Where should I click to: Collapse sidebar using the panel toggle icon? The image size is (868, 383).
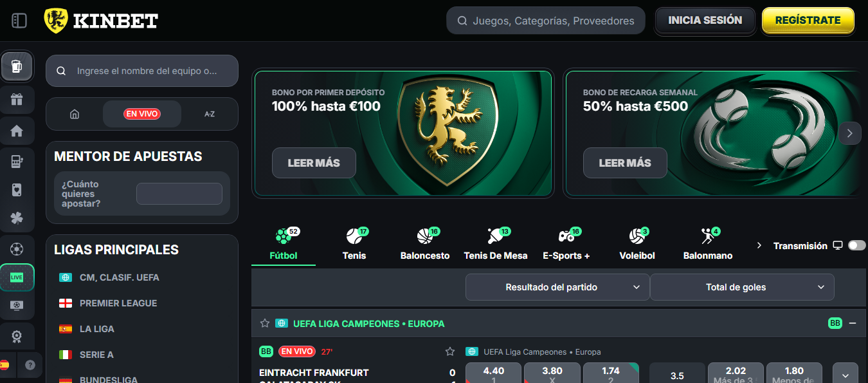click(19, 21)
